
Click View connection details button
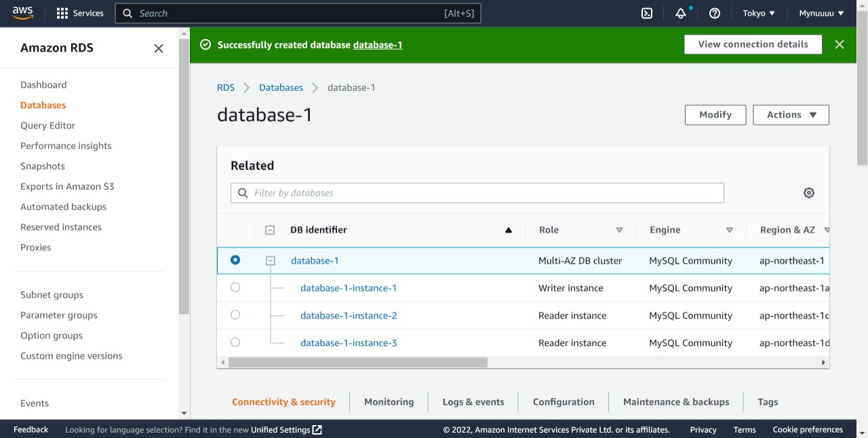coord(753,44)
